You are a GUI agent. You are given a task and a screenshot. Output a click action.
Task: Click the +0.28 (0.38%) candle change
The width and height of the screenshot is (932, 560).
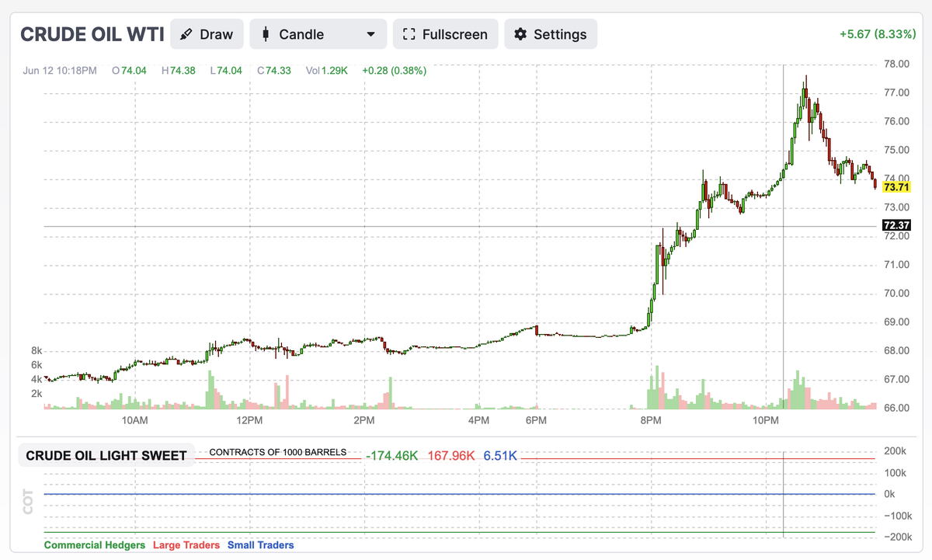(x=394, y=71)
